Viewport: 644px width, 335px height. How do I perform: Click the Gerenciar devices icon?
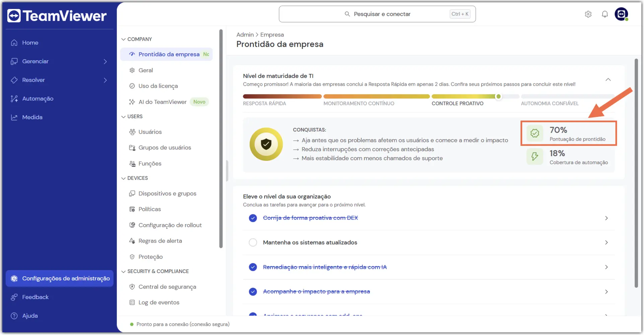pyautogui.click(x=14, y=61)
